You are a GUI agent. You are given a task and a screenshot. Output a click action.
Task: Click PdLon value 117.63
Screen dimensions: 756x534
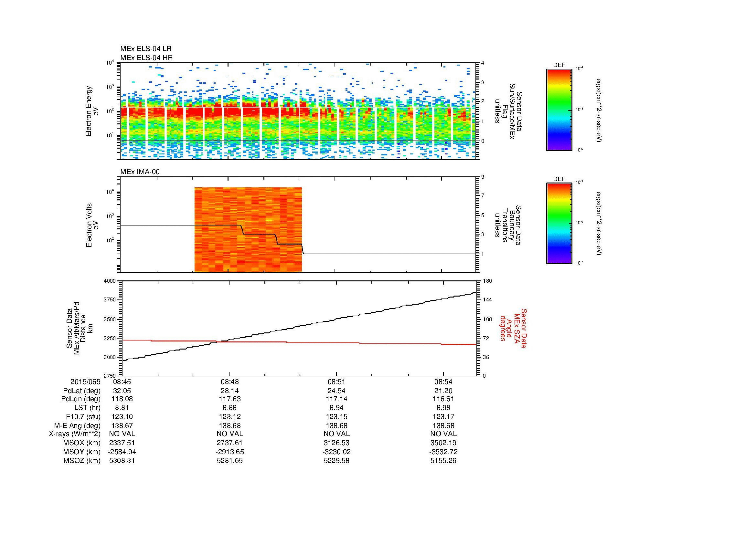(x=229, y=399)
